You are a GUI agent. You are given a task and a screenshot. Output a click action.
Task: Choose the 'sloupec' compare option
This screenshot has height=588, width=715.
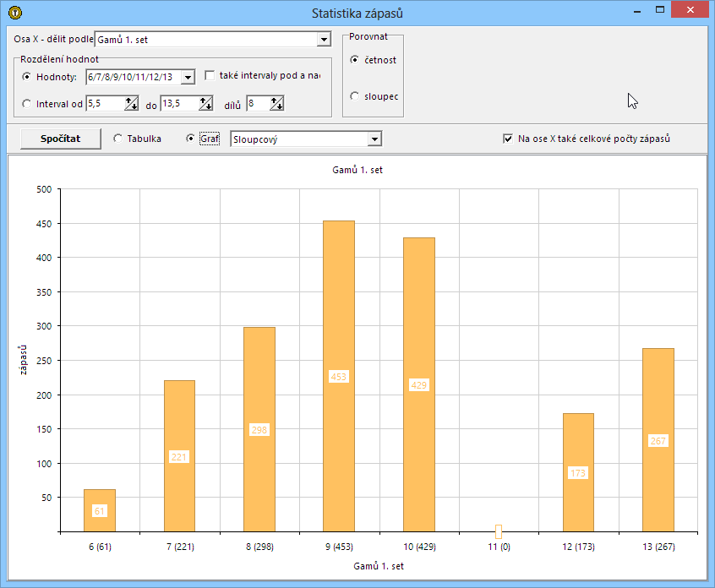click(355, 96)
